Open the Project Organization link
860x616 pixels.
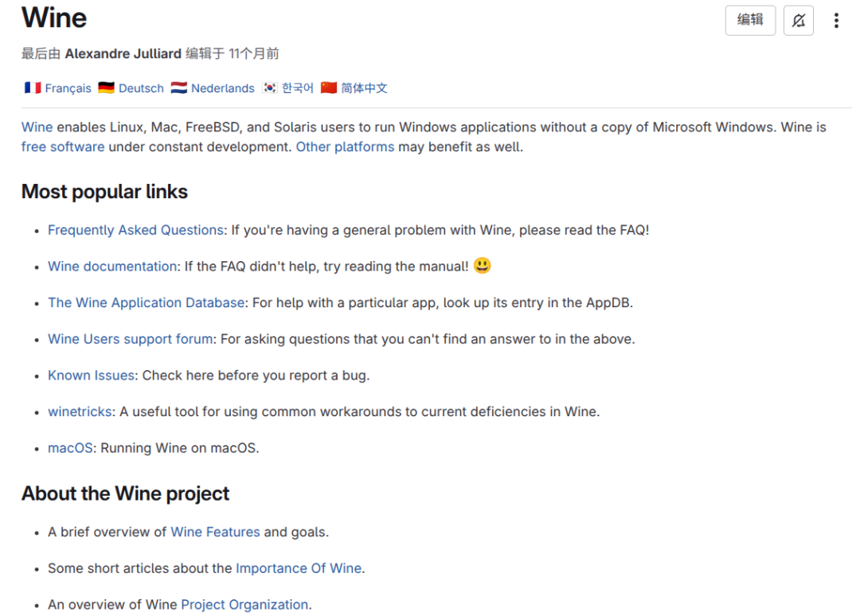point(244,605)
